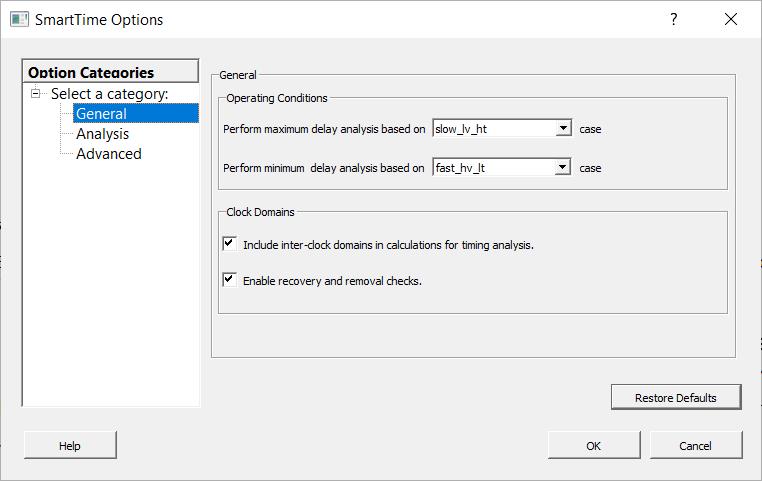Click the fast_hv_lt combo box field
The height and width of the screenshot is (481, 762).
[x=493, y=168]
